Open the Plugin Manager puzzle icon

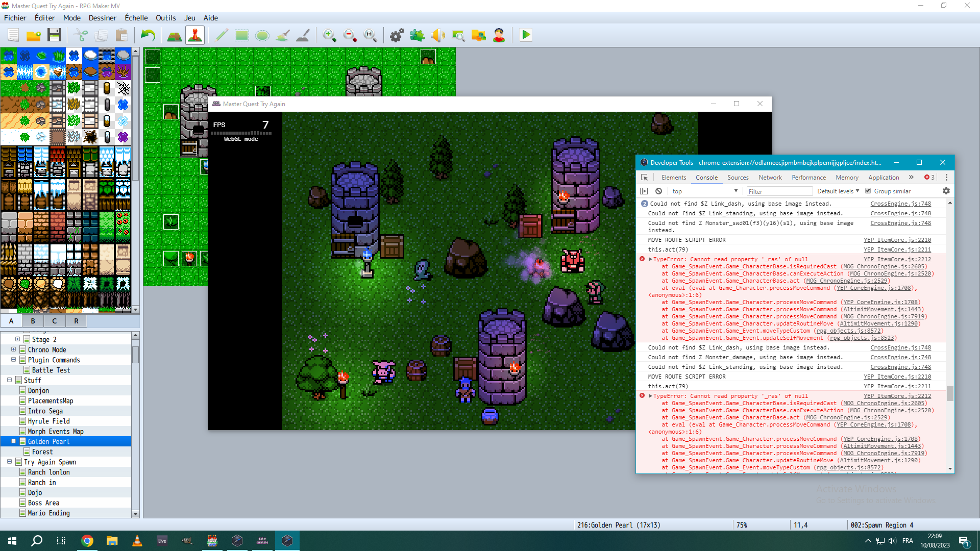(x=418, y=35)
